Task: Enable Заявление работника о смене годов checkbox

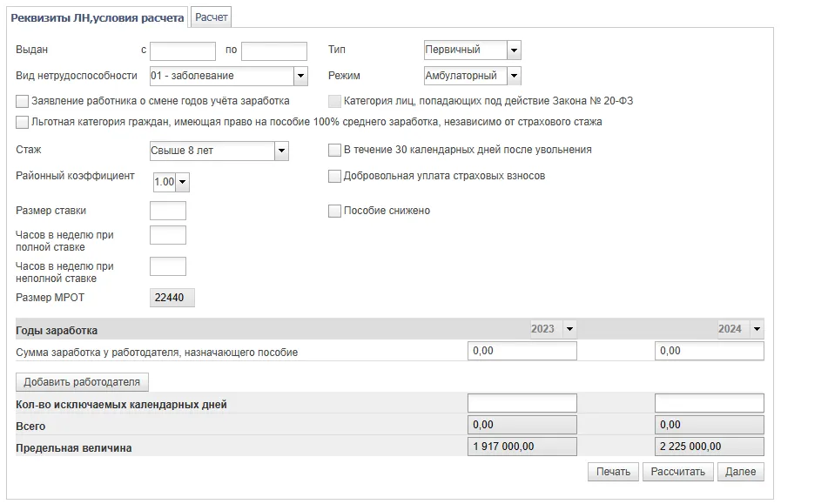Action: 23,102
